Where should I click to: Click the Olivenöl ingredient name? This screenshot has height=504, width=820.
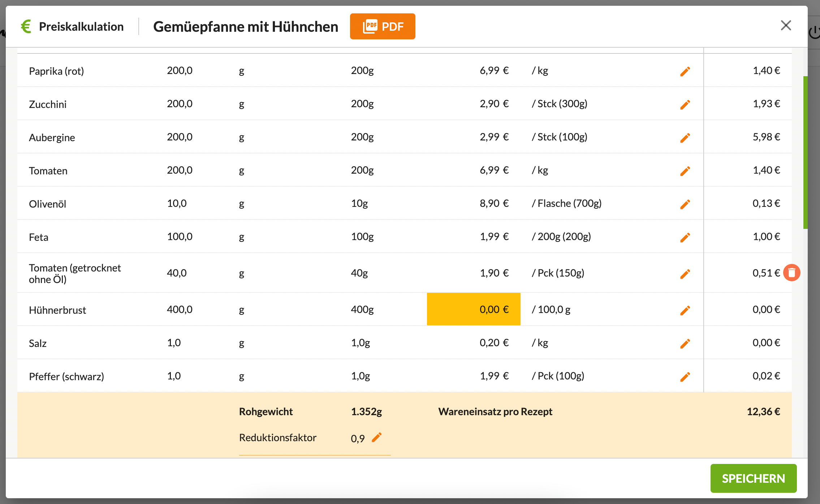point(48,204)
